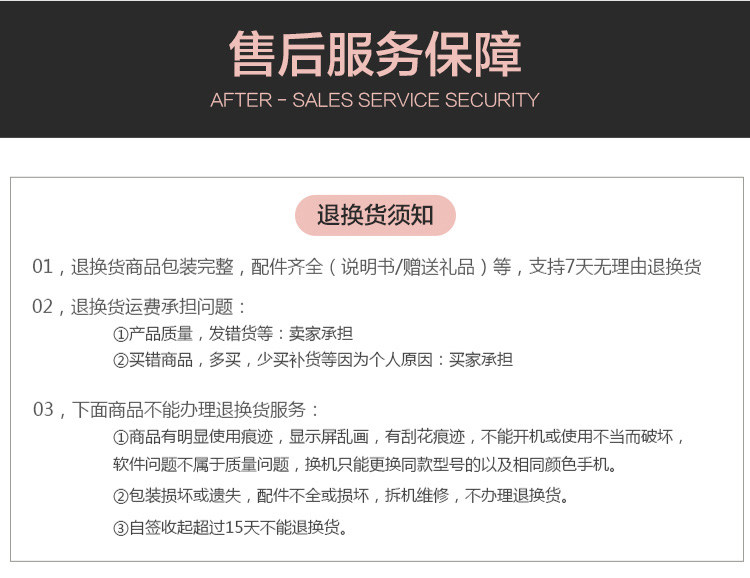Click the 01 item number
This screenshot has height=578, width=750.
click(42, 267)
